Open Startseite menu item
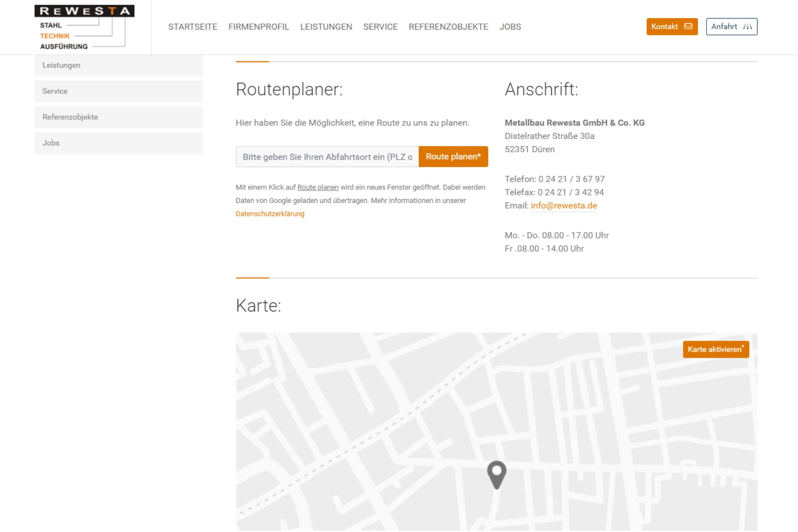Viewport: 798px width, 532px height. pos(193,27)
